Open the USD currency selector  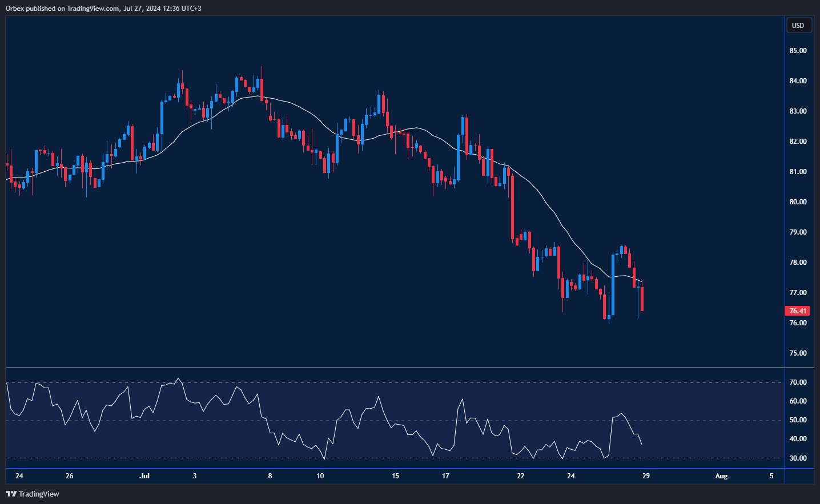click(798, 25)
